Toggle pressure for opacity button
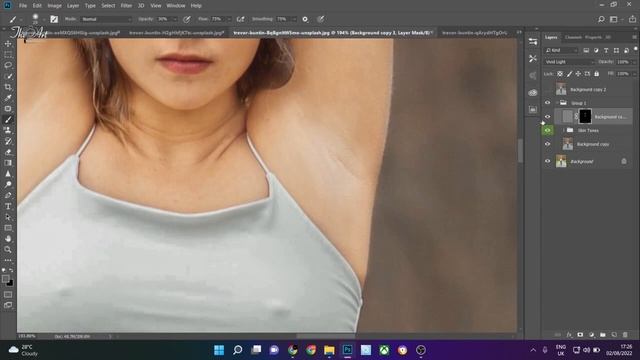The width and height of the screenshot is (640, 360). [x=187, y=19]
